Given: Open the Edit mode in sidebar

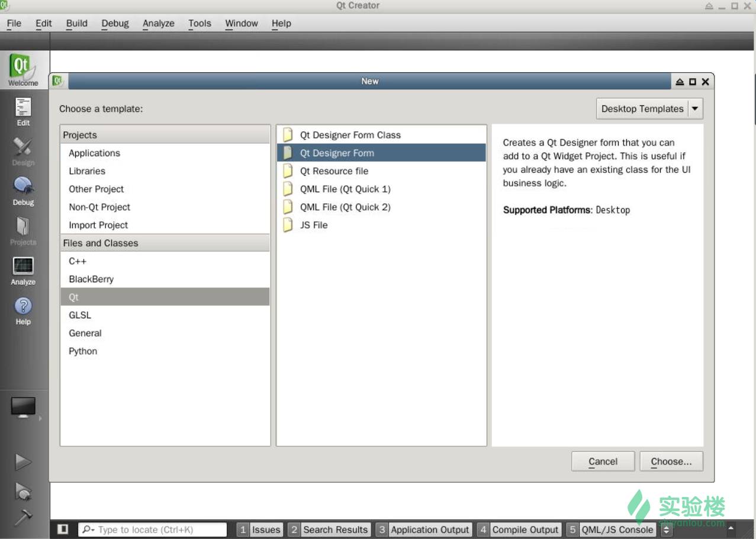Looking at the screenshot, I should click(23, 111).
